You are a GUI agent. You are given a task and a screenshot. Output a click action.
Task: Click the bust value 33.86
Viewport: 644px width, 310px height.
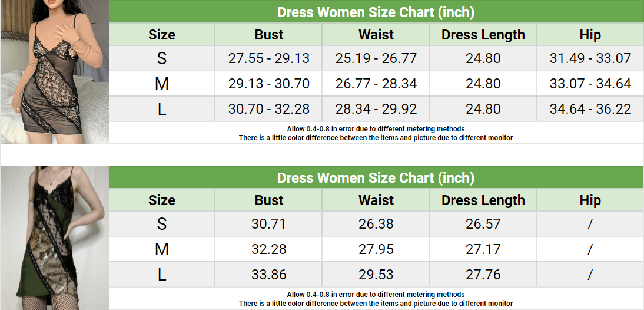pyautogui.click(x=269, y=275)
